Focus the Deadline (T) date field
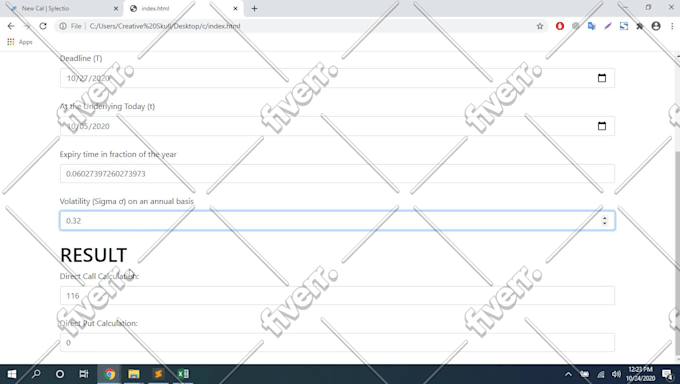This screenshot has height=384, width=680. 337,78
